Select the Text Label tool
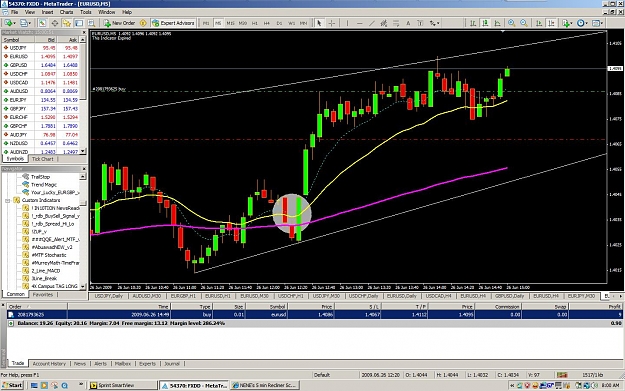625x391 pixels. pyautogui.click(x=420, y=23)
